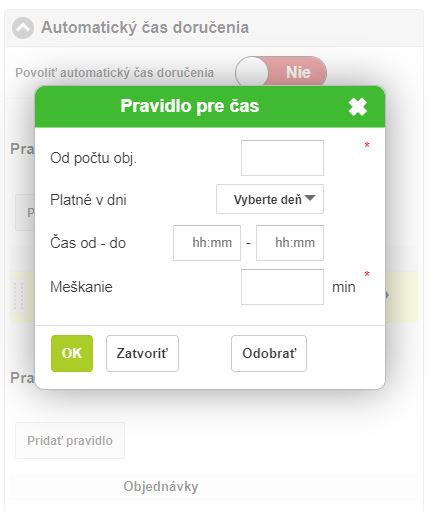Select the Objednávky column header
This screenshot has width=430, height=511.
pyautogui.click(x=161, y=486)
